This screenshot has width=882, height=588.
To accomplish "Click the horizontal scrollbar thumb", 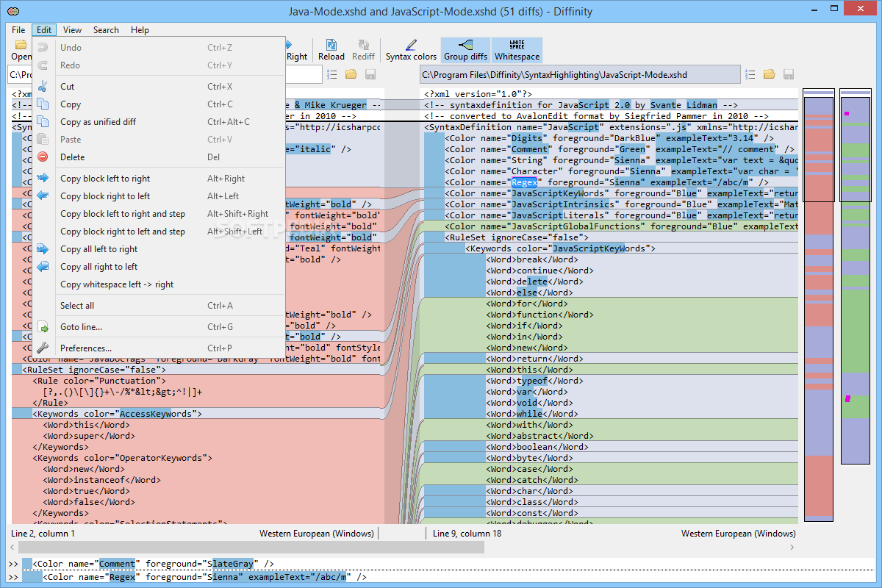I will [251, 548].
